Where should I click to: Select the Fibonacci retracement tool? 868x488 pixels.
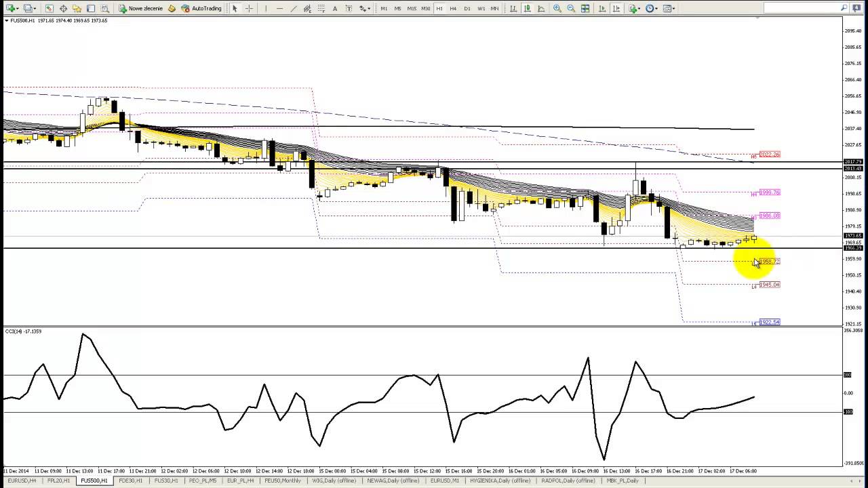coord(321,8)
